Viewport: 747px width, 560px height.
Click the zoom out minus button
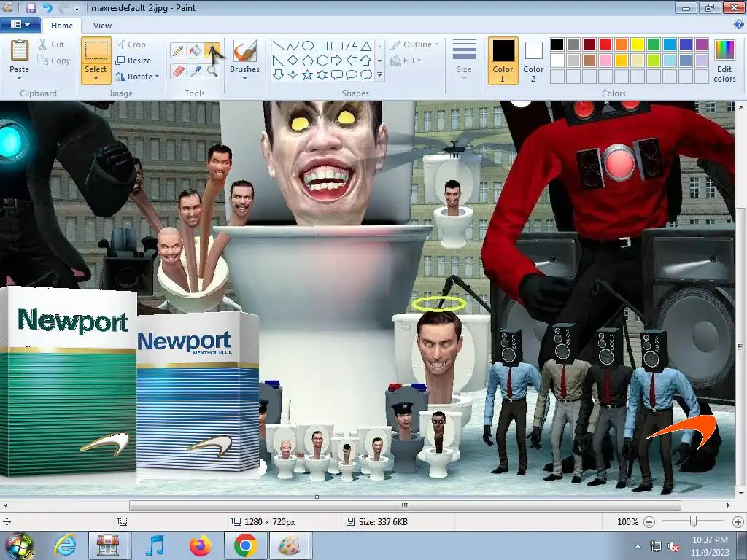pyautogui.click(x=649, y=522)
